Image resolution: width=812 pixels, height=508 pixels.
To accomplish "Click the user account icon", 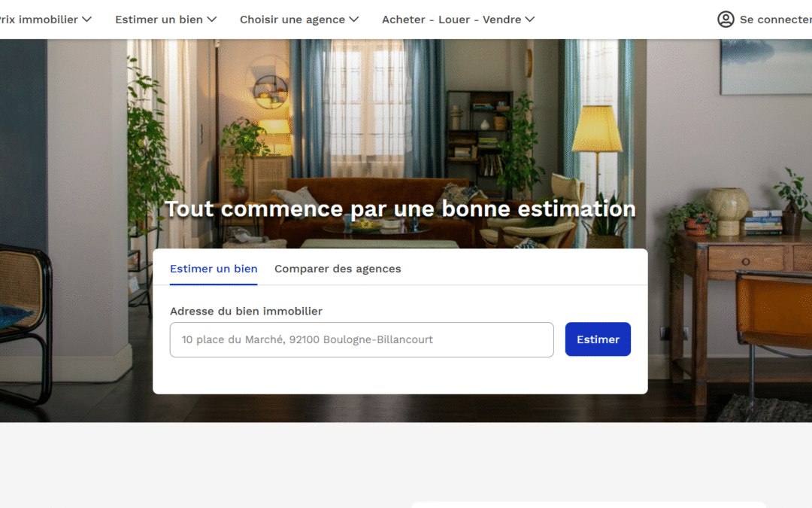I will coord(726,19).
